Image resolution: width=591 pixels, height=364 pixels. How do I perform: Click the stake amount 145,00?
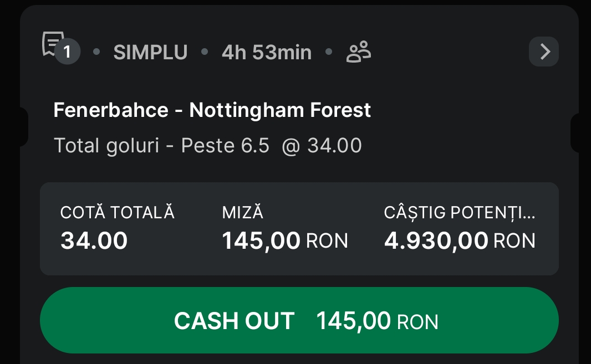pos(261,241)
